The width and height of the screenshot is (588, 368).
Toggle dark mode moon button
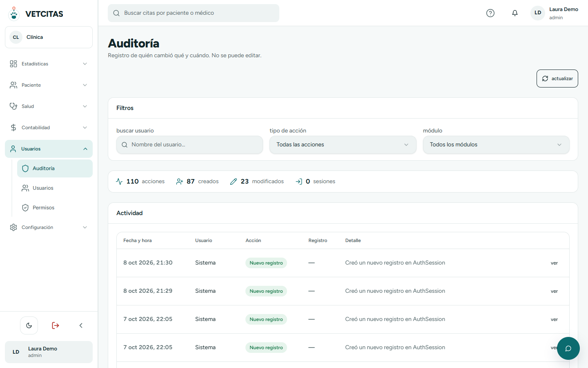29,325
